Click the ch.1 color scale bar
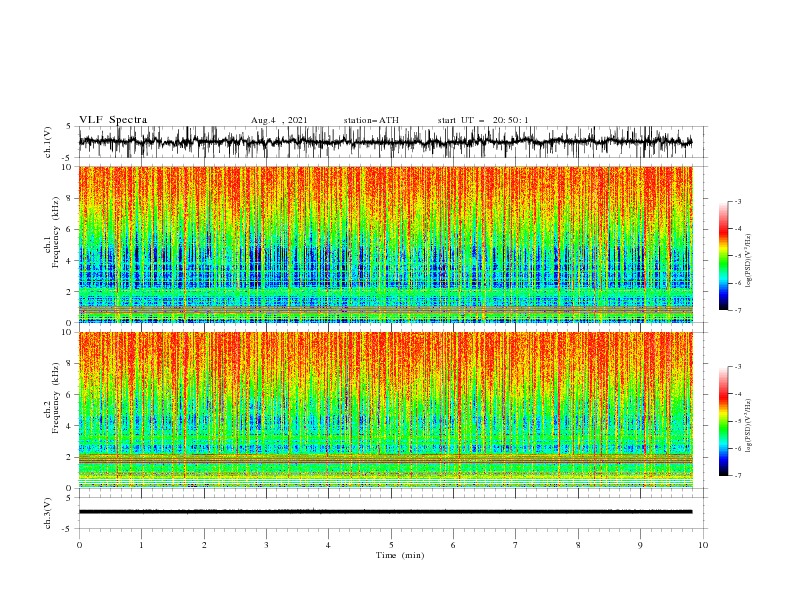 pos(723,256)
